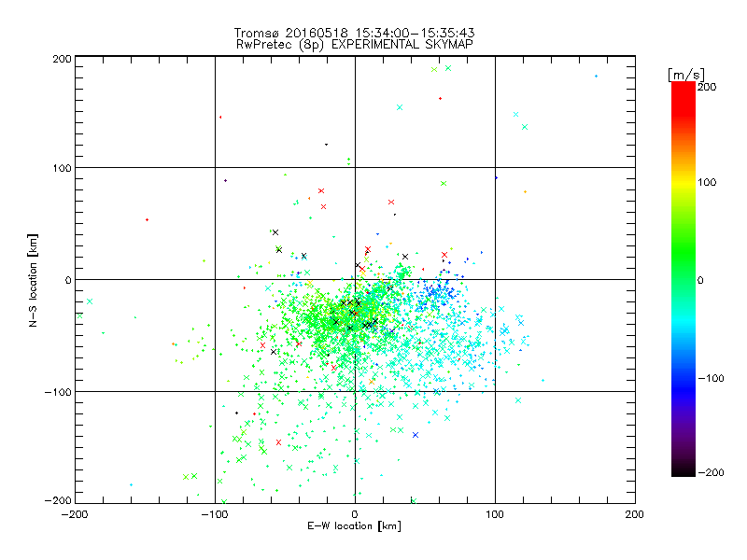Click the subtitle 'RwPretec (8p) EXPERIMENTAL SKYMAP'
Image resolution: width=747 pixels, height=560 pixels.
pyautogui.click(x=355, y=45)
